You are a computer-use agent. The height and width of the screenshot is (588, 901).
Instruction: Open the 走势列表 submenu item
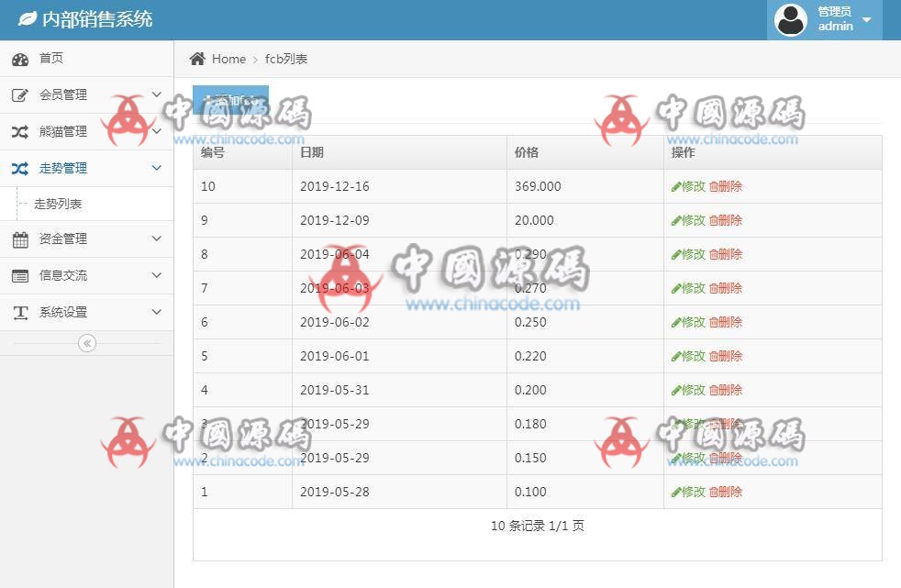tap(58, 204)
